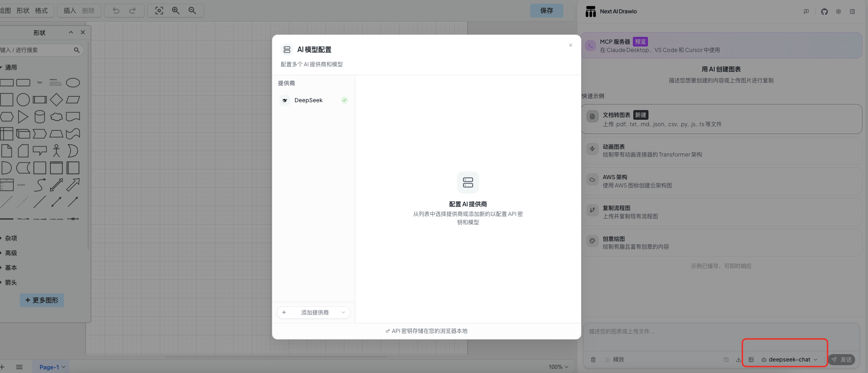Click the 更多图形 button

click(42, 300)
